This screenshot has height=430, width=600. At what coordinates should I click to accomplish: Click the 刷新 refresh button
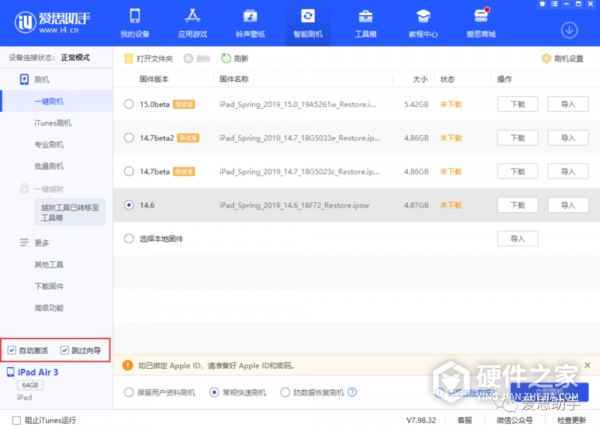point(235,59)
